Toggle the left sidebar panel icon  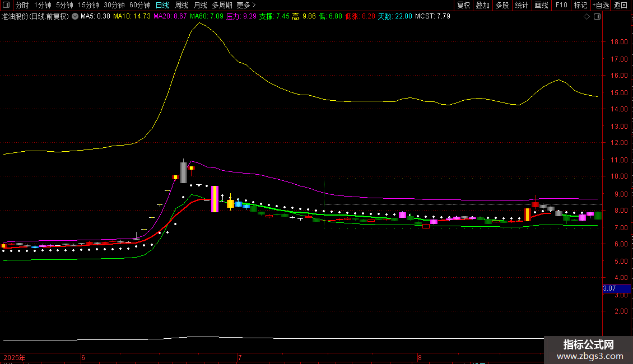(6, 5)
